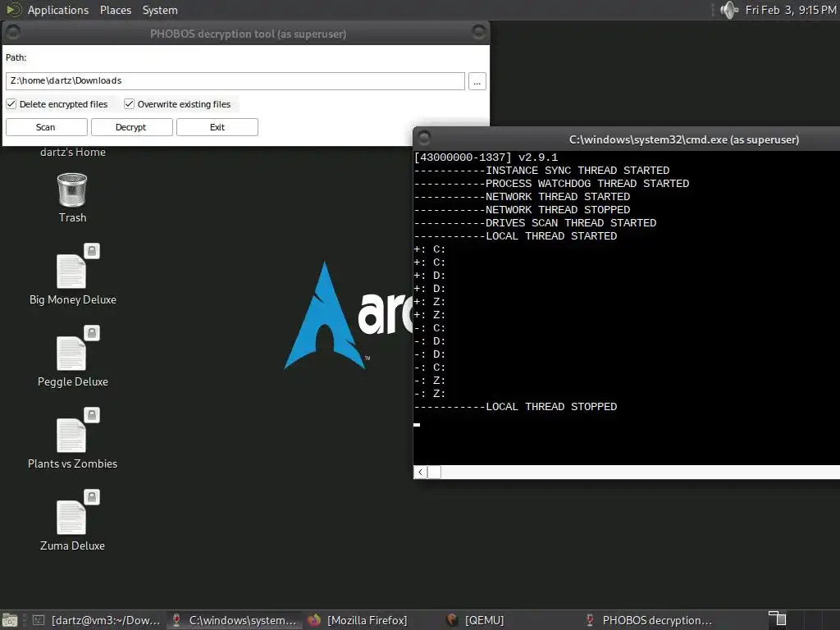Click the 'INSTANCE SYNC THREAD STARTED' line

coord(541,171)
